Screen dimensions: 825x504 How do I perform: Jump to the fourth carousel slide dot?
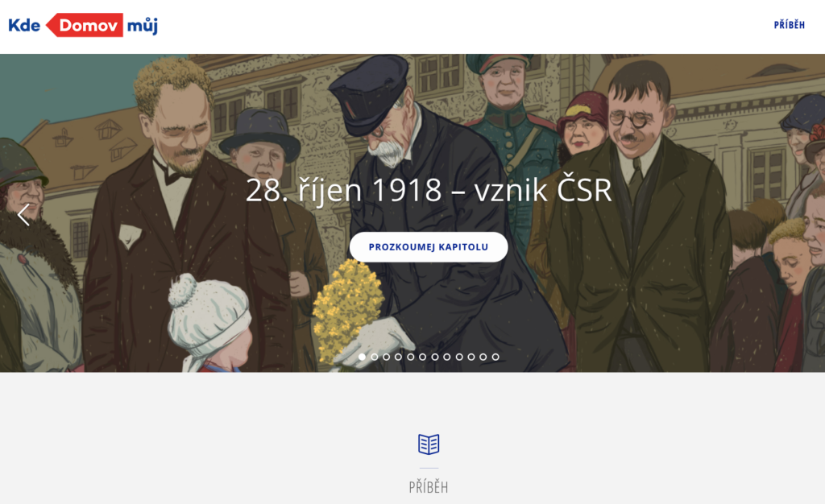[x=398, y=357]
